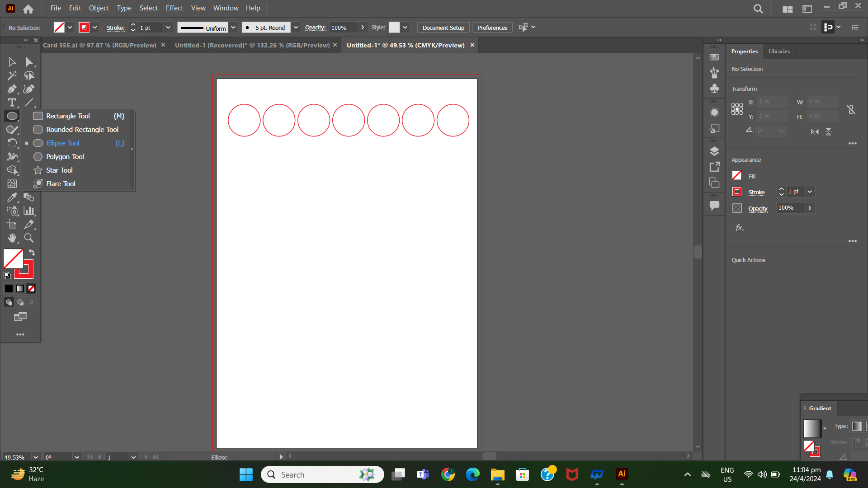Select the Rotate tool
This screenshot has height=488, width=868.
(12, 143)
